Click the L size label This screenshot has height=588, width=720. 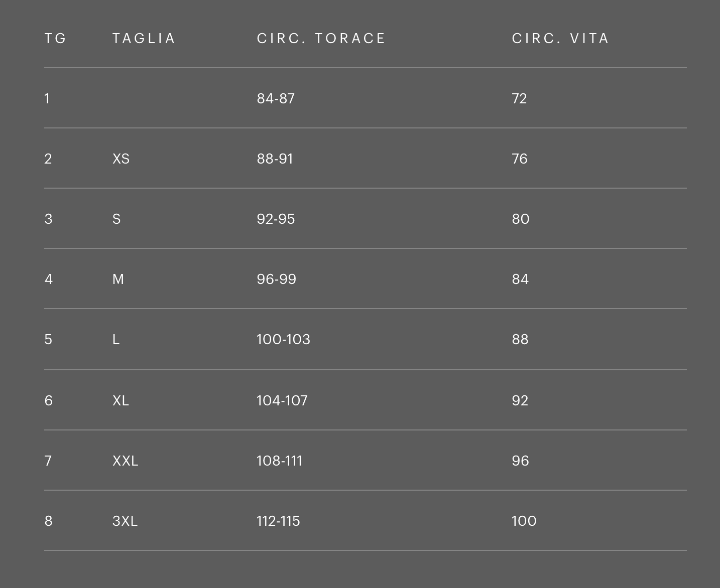click(116, 340)
